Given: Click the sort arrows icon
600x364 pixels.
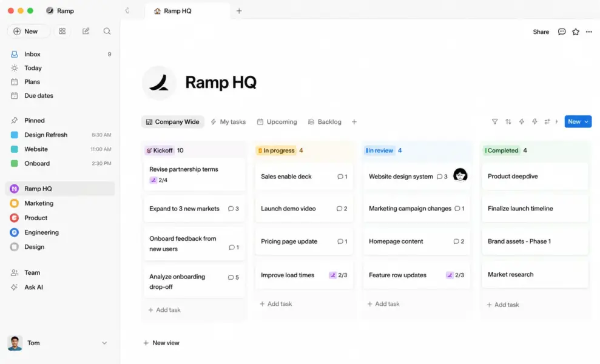Looking at the screenshot, I should tap(508, 122).
